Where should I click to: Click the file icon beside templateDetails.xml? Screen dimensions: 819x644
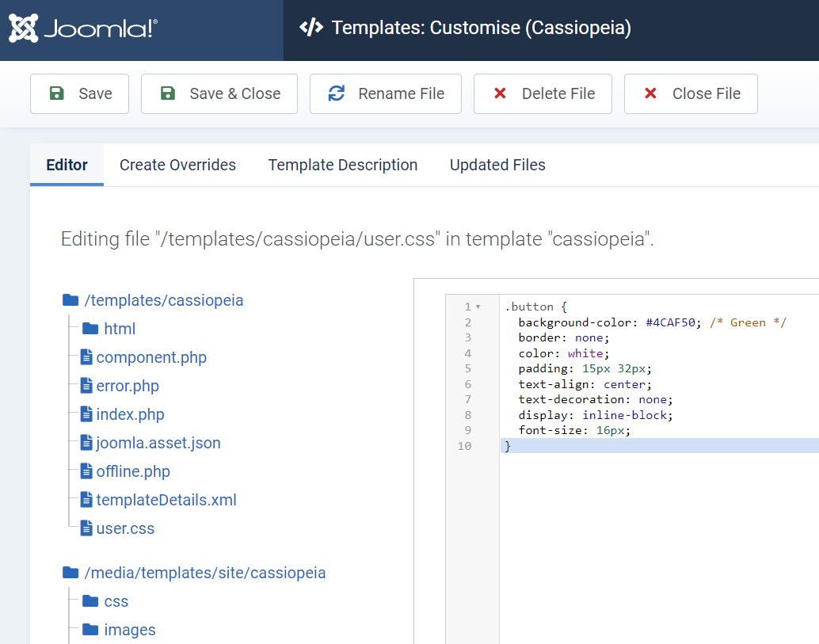click(x=86, y=499)
